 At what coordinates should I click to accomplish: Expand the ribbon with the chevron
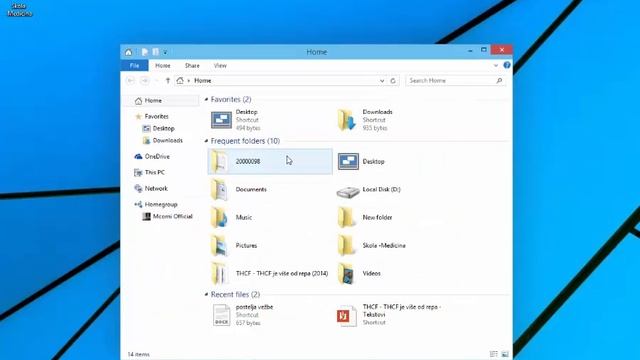coord(496,65)
